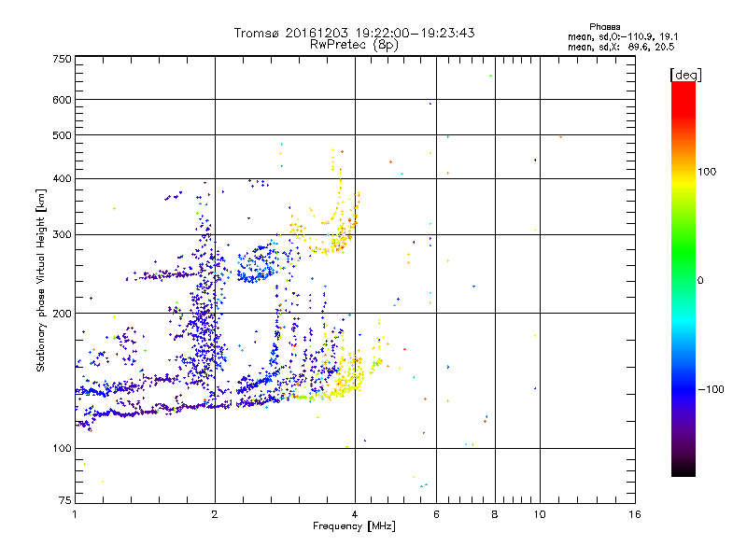Screen dimensions: 747x560
Task: Click the x-axis tick label '10'
Action: [x=540, y=514]
